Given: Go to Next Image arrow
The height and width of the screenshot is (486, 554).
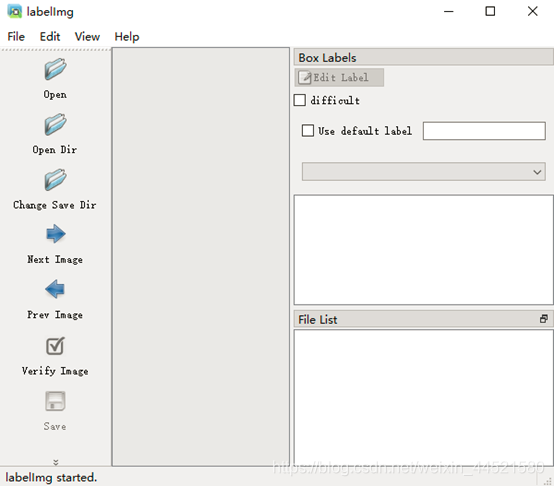Looking at the screenshot, I should pos(55,234).
